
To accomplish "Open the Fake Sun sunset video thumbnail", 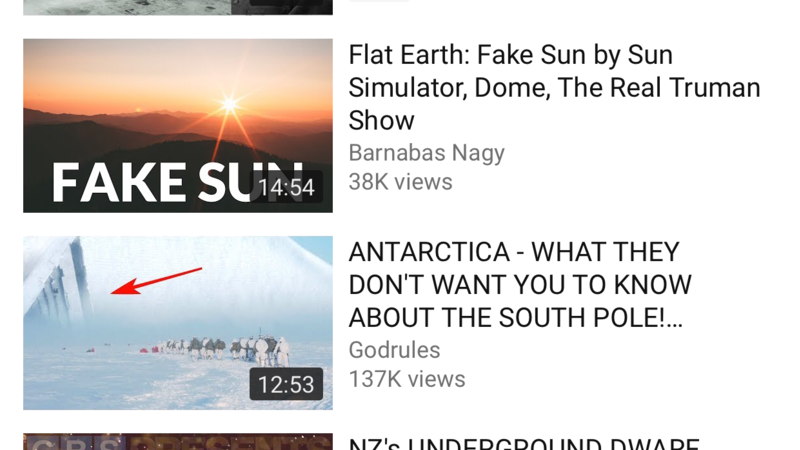I will click(178, 126).
